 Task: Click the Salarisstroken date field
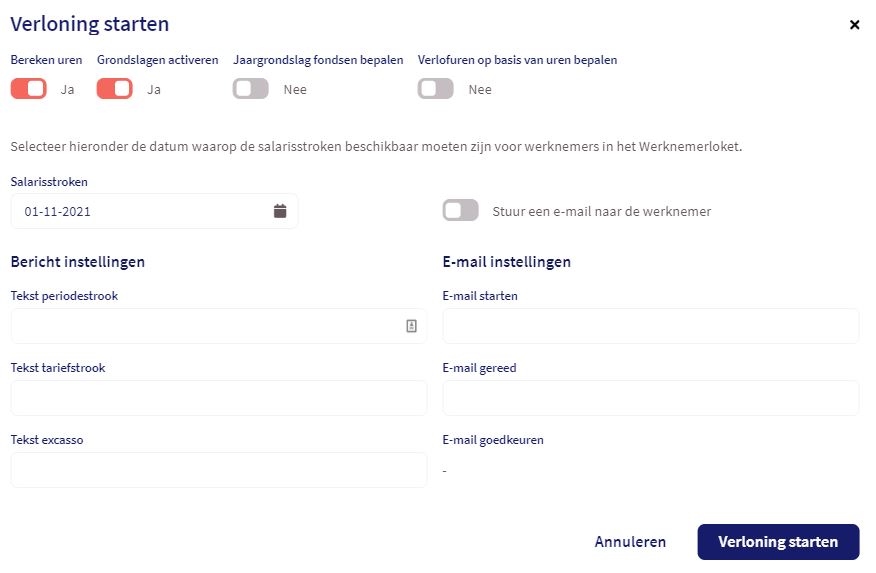[x=140, y=211]
